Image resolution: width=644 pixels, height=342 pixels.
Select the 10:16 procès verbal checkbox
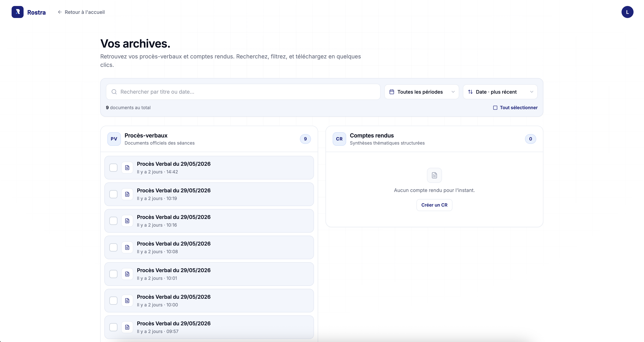[x=114, y=221]
